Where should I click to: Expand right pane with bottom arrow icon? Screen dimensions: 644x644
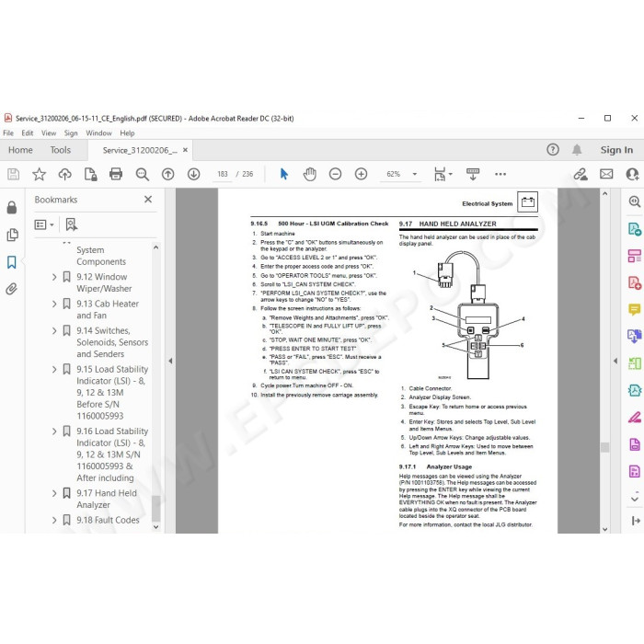pyautogui.click(x=636, y=521)
